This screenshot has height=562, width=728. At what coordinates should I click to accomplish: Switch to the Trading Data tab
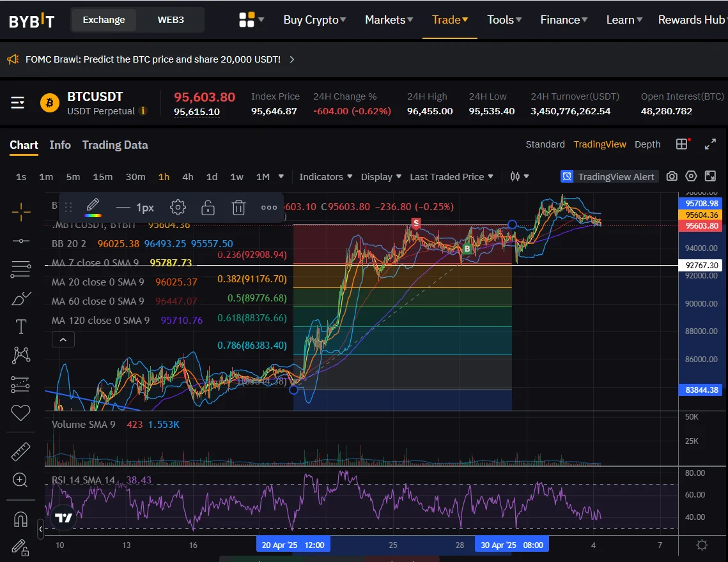click(115, 145)
